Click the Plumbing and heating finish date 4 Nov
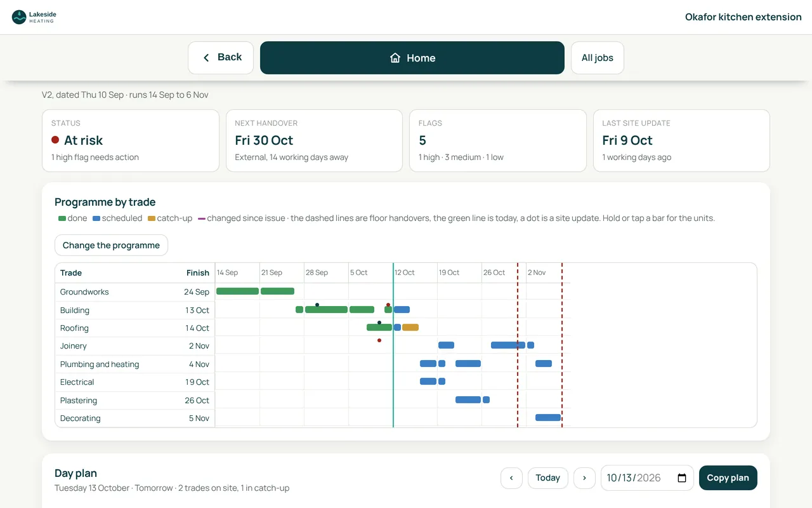This screenshot has width=812, height=508. click(199, 364)
